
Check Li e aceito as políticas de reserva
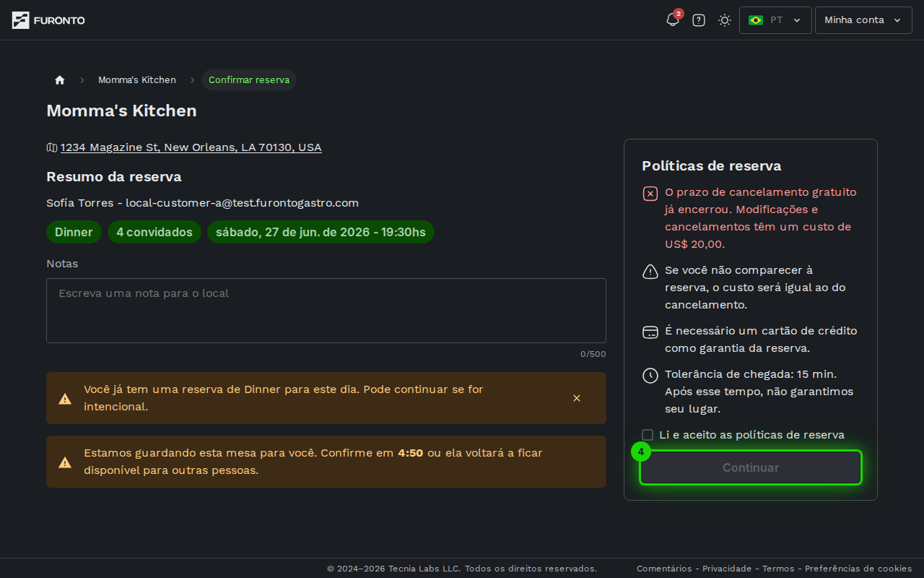[x=648, y=435]
